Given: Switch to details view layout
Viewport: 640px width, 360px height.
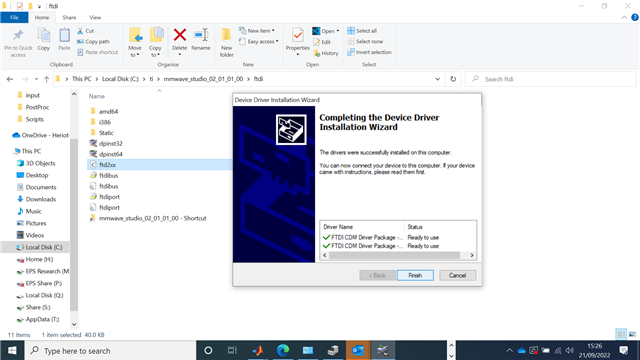Looking at the screenshot, I should pos(621,335).
